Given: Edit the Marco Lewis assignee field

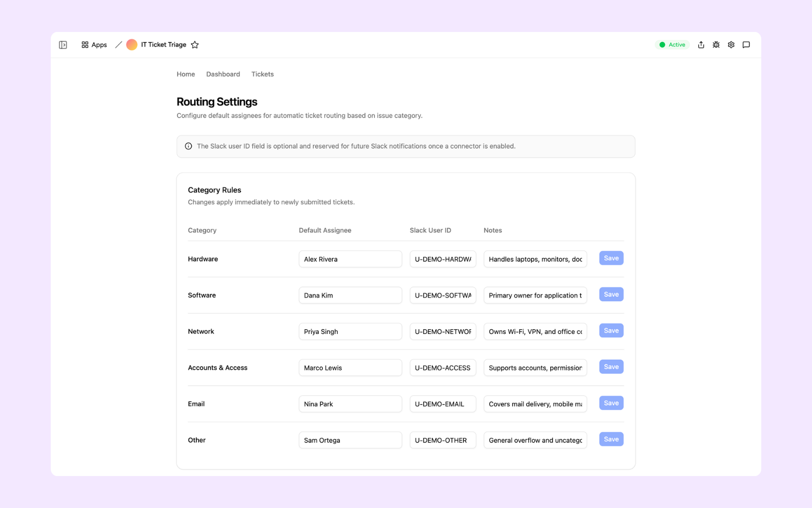Looking at the screenshot, I should tap(351, 368).
